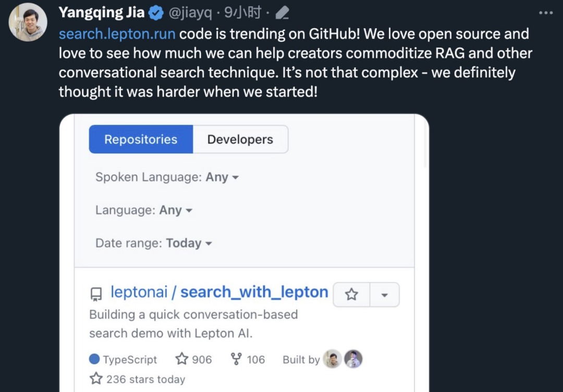This screenshot has height=392, width=563.
Task: Click the stargazers count 906
Action: click(194, 359)
